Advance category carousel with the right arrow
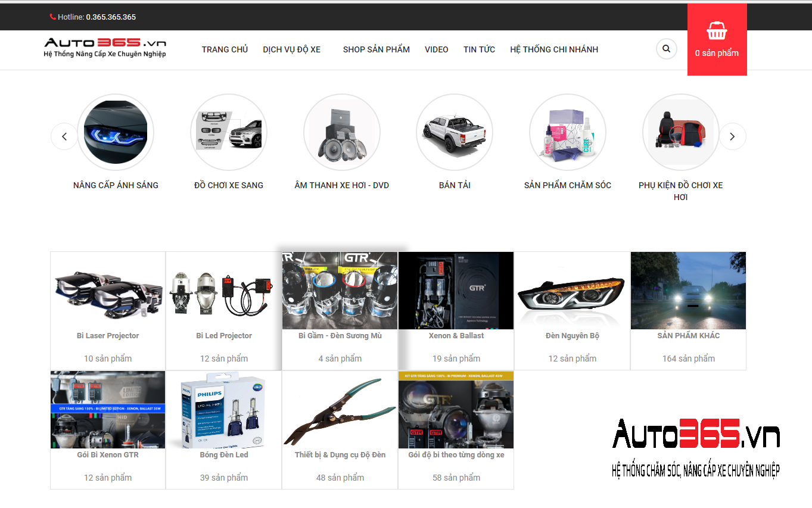The image size is (812, 508). point(732,136)
